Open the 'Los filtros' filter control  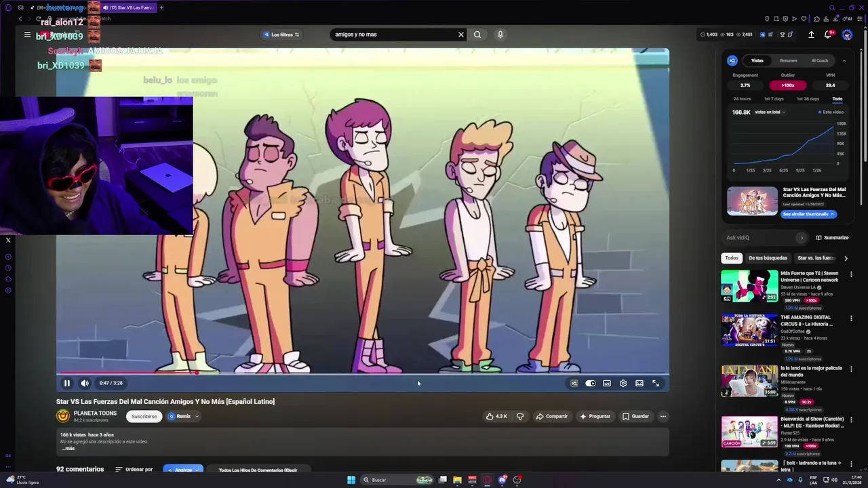[x=281, y=35]
